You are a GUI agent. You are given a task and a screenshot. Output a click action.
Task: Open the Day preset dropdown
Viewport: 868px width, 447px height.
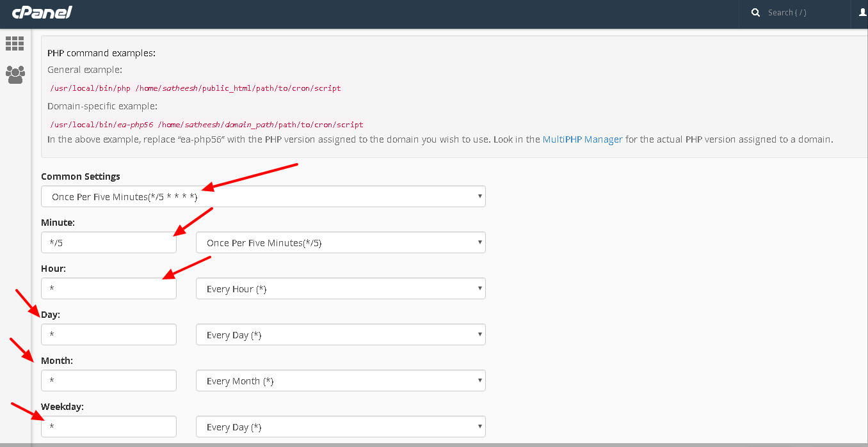click(x=341, y=334)
